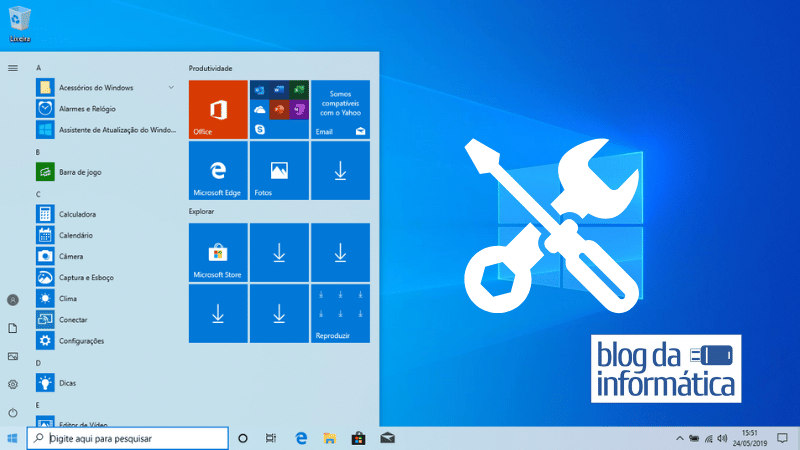Screen dimensions: 800x450
Task: Open the Calendário app
Action: pos(106,235)
